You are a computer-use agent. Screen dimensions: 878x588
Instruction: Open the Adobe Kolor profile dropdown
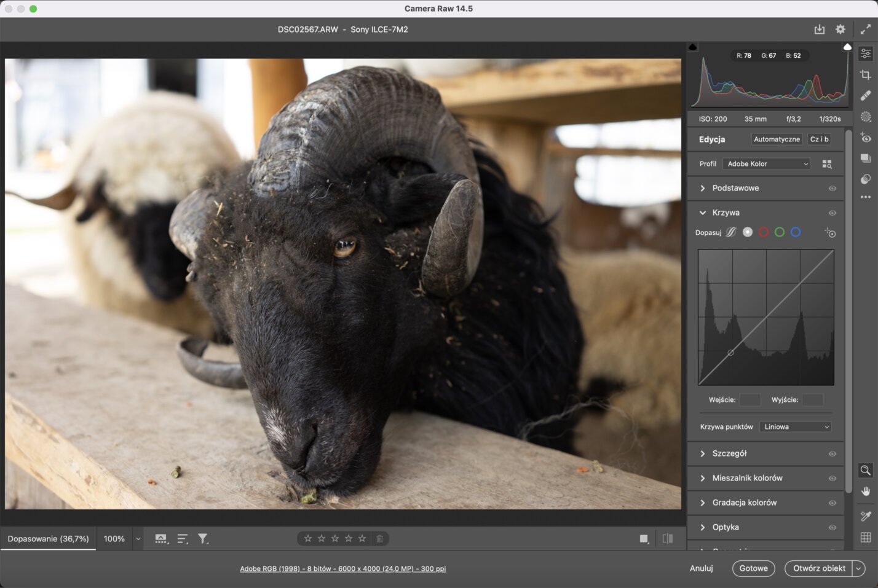[x=766, y=163]
